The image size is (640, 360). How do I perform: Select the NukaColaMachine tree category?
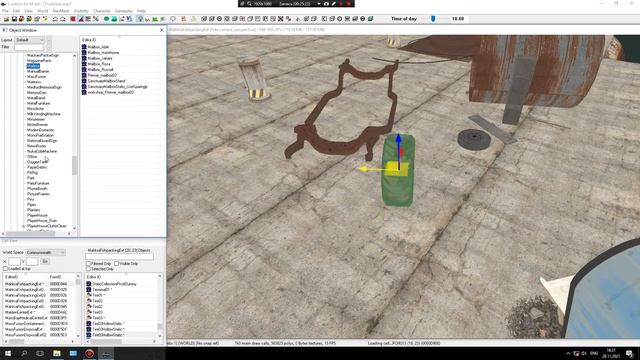pos(42,151)
